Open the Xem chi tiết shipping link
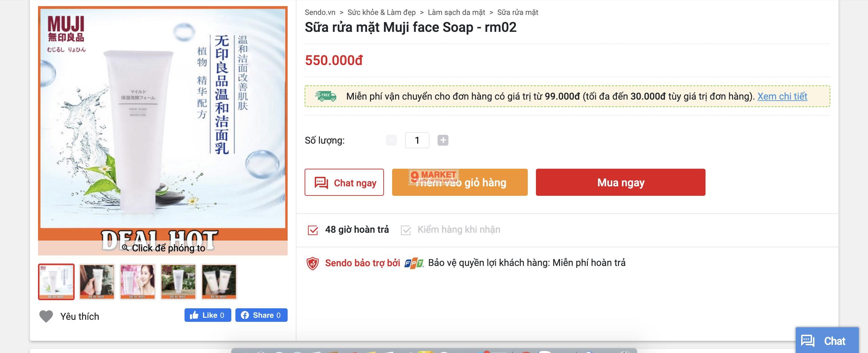Image resolution: width=868 pixels, height=353 pixels. (782, 96)
